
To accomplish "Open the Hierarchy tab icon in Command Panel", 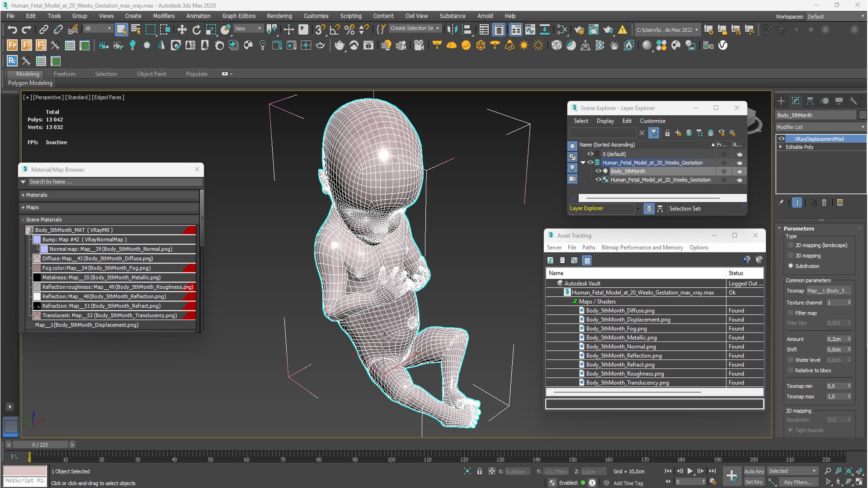I will click(x=810, y=101).
